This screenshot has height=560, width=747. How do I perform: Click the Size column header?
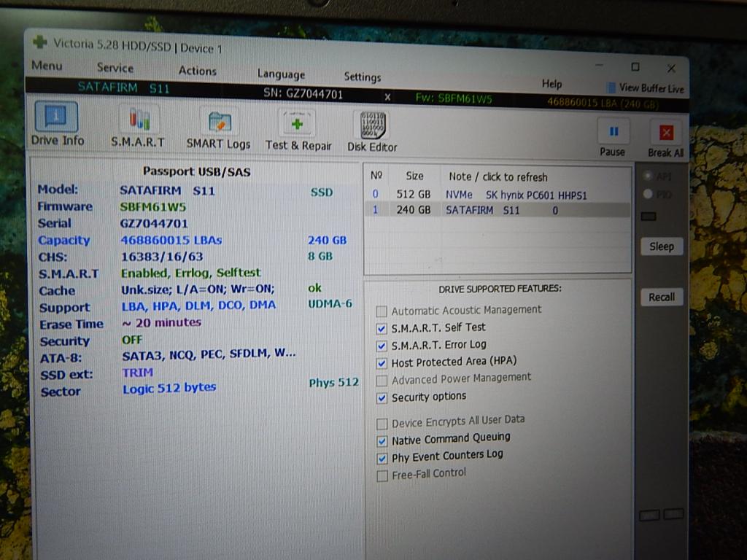click(x=414, y=176)
